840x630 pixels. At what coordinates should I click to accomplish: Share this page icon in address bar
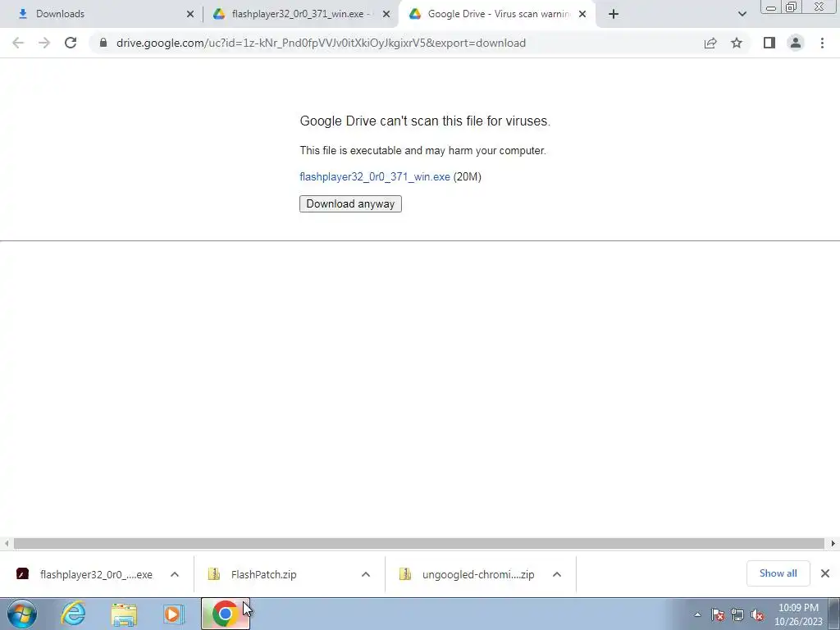[710, 43]
